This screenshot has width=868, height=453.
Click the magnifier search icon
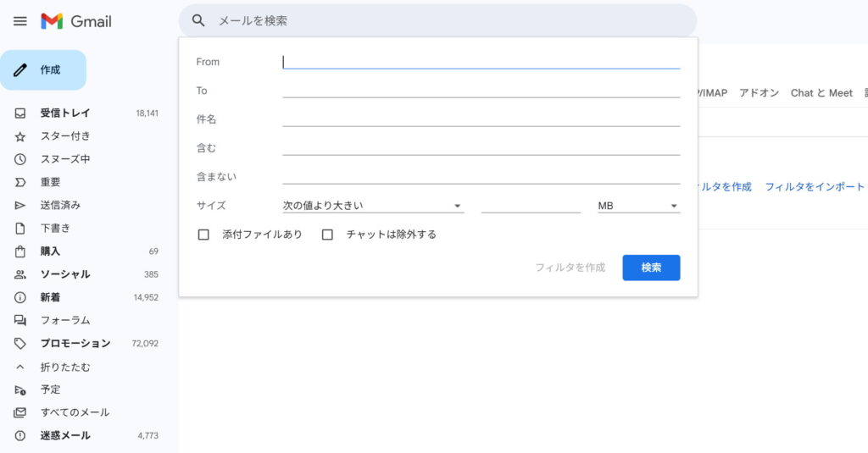pyautogui.click(x=198, y=21)
